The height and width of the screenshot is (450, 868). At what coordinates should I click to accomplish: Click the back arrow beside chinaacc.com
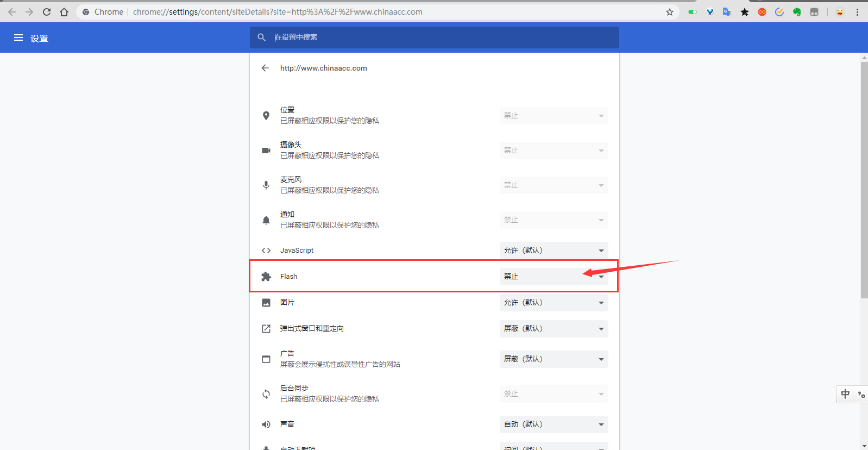265,68
